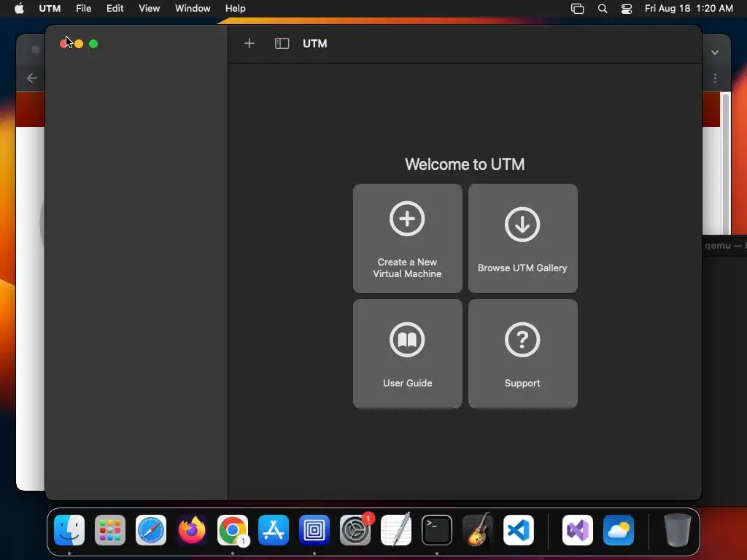Open the Edit menu
The image size is (747, 560).
click(x=115, y=9)
